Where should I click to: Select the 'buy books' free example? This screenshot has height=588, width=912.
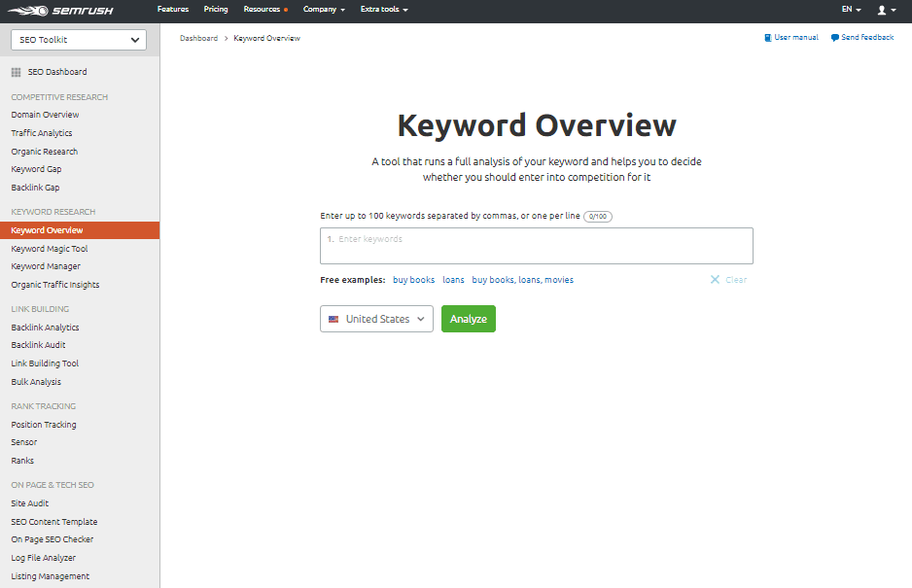click(x=413, y=280)
